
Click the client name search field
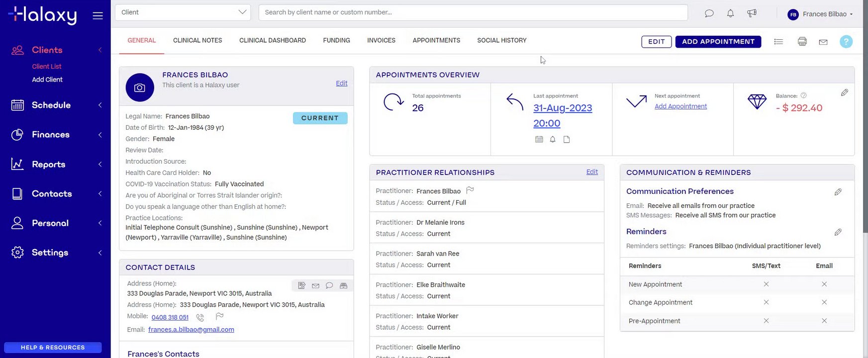coord(473,12)
